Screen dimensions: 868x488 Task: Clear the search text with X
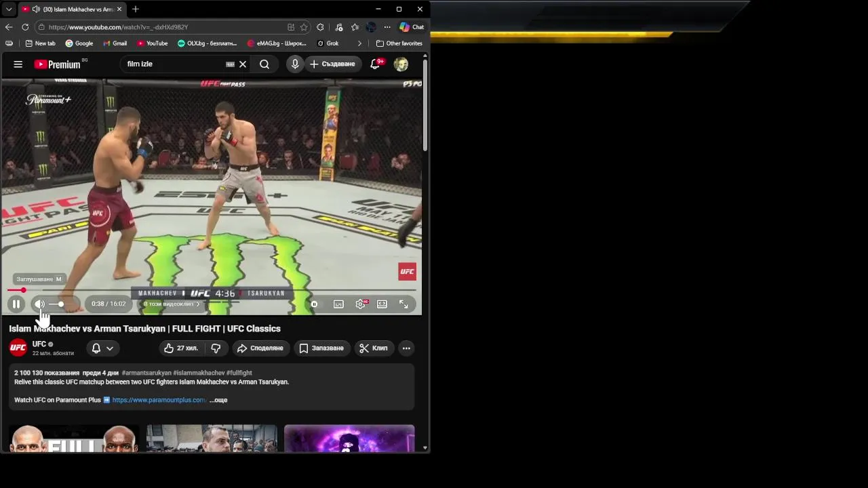pyautogui.click(x=243, y=64)
